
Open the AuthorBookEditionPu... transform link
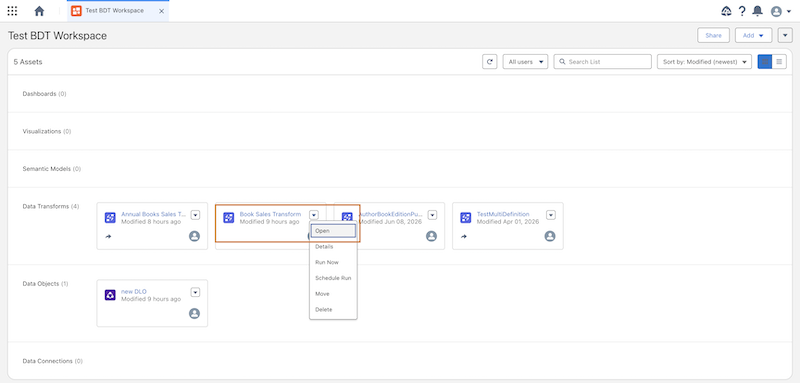coord(392,214)
